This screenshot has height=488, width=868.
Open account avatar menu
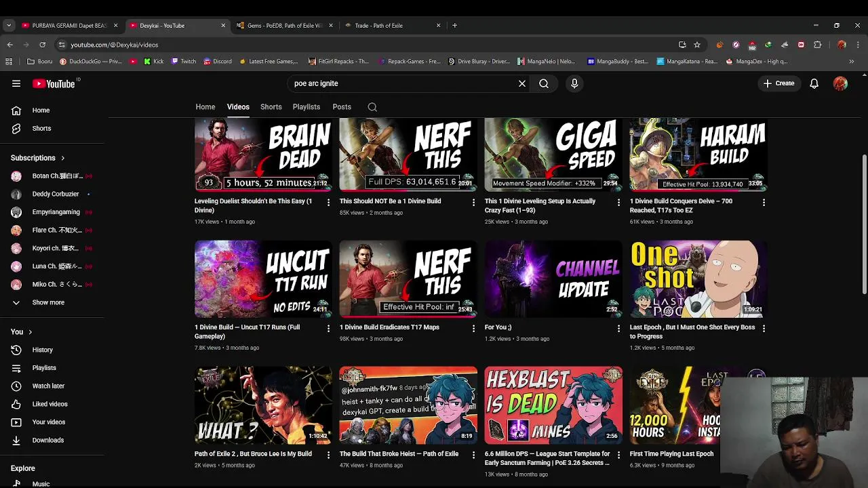click(x=840, y=83)
